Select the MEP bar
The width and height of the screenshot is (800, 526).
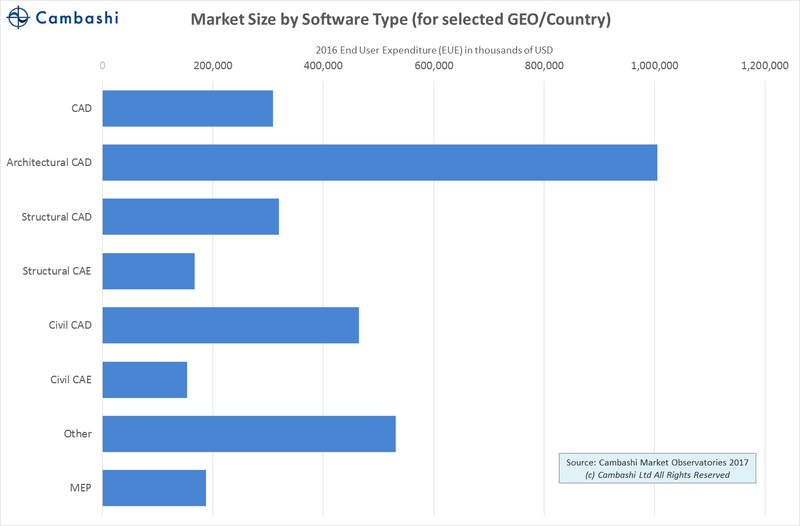coord(154,487)
